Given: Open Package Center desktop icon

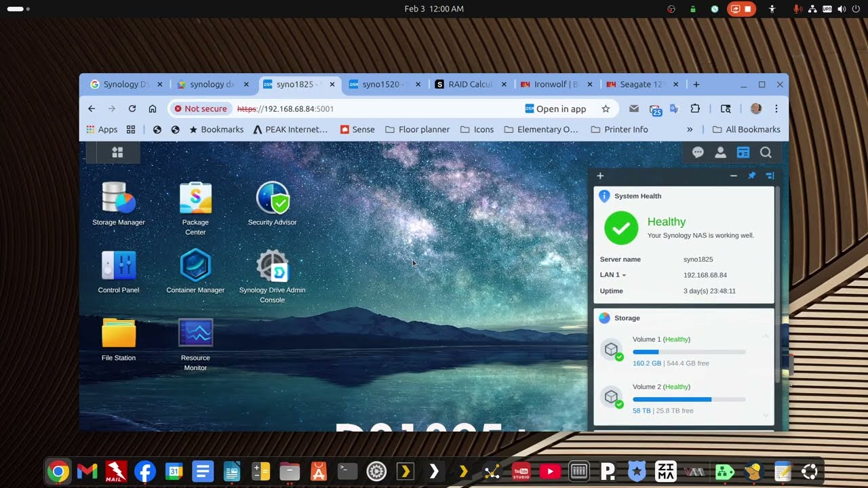Looking at the screenshot, I should pyautogui.click(x=195, y=208).
